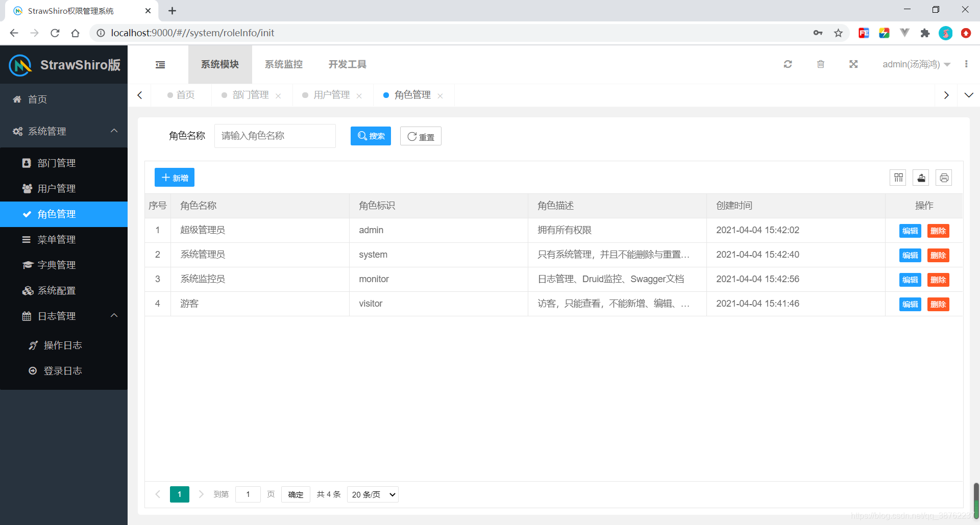Switch to the 系统监控 top menu
This screenshot has height=525, width=980.
point(284,64)
